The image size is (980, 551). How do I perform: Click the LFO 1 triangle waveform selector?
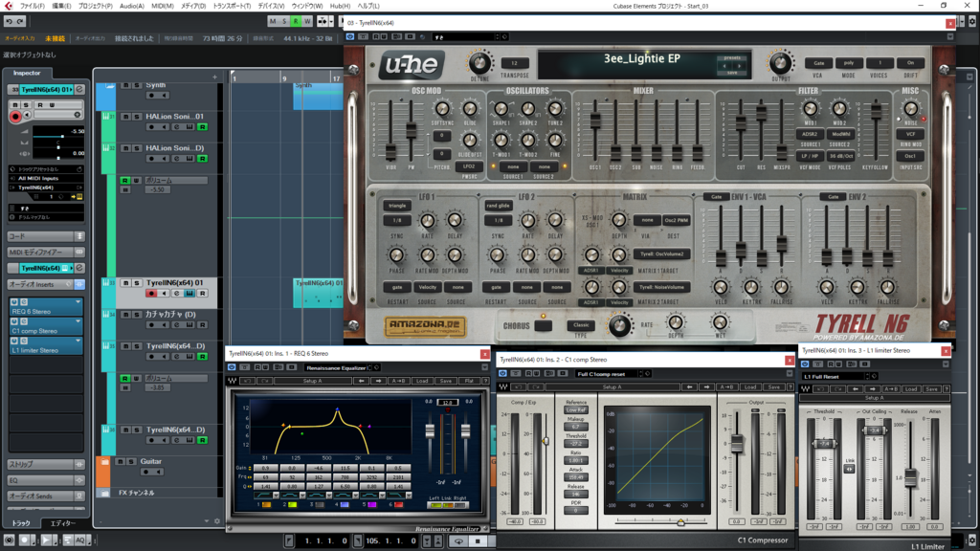pos(397,206)
